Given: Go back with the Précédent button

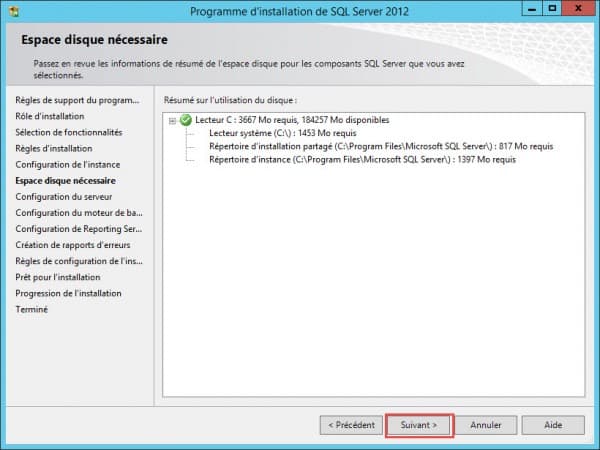Looking at the screenshot, I should coord(351,425).
